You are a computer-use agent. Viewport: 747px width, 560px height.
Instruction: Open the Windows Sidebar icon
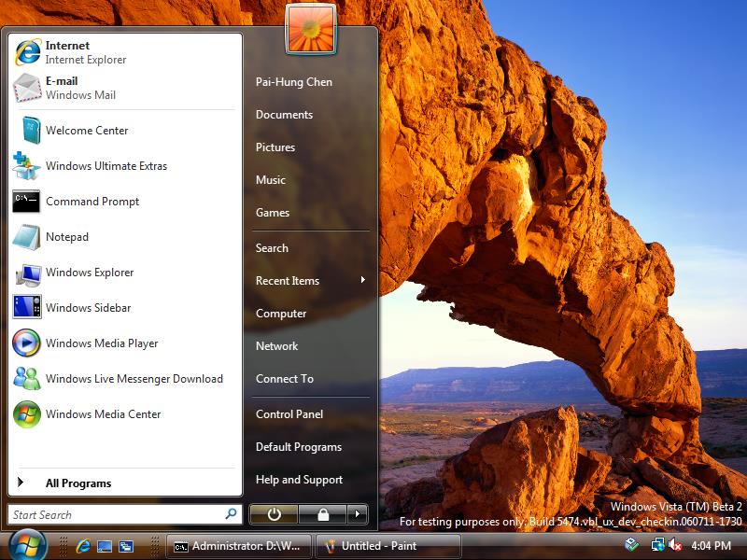[27, 307]
